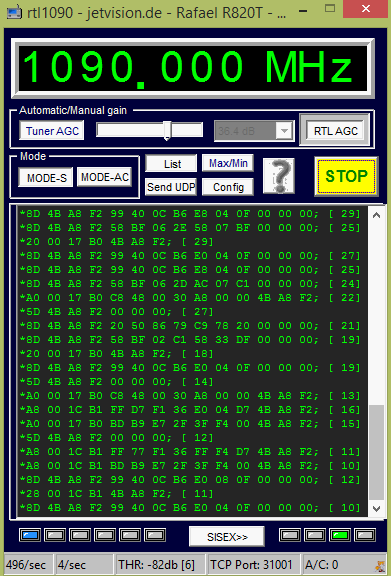The image size is (391, 576).
Task: Click the rtl1090 app icon in title bar
Action: [x=14, y=12]
